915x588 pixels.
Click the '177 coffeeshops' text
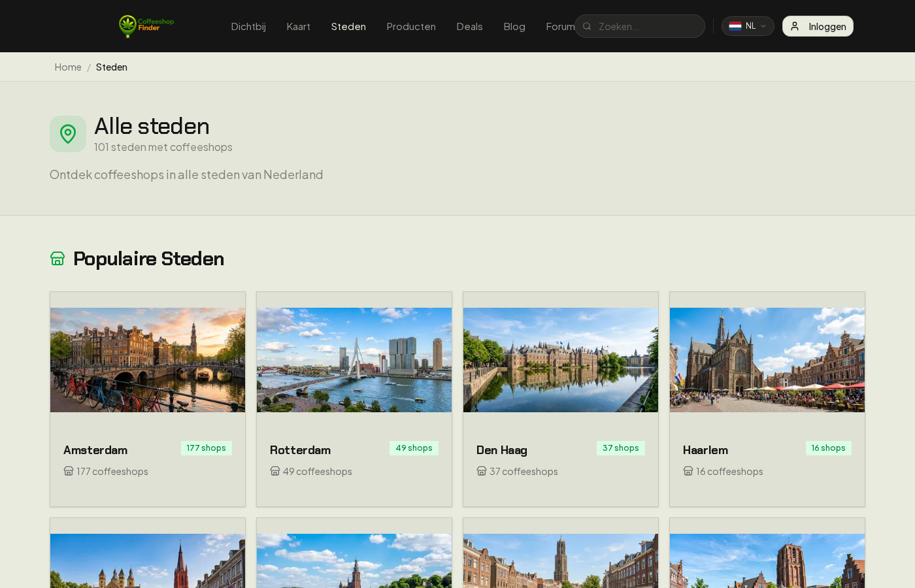[112, 472]
